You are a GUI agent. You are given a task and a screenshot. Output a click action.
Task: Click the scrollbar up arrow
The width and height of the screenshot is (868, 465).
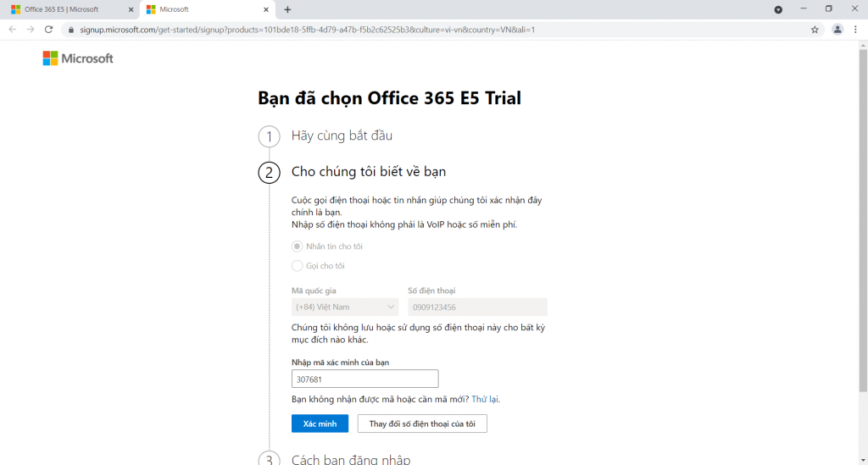863,46
